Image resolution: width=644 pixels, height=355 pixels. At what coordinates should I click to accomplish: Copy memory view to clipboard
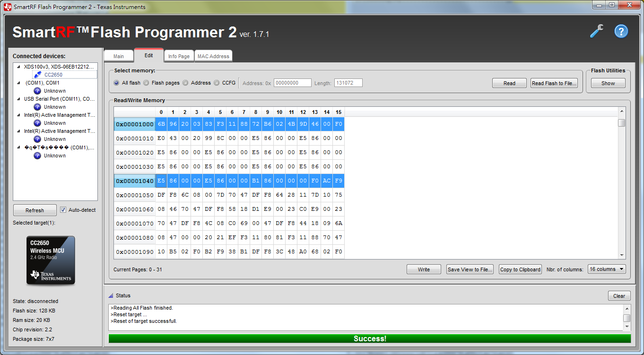520,269
